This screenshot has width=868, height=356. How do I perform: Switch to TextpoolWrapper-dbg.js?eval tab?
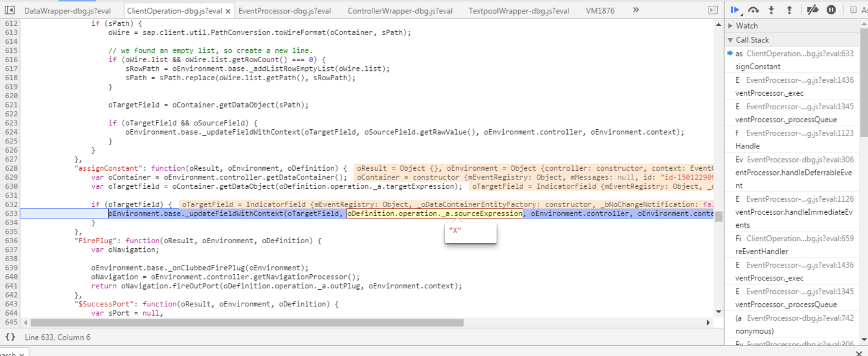point(519,11)
